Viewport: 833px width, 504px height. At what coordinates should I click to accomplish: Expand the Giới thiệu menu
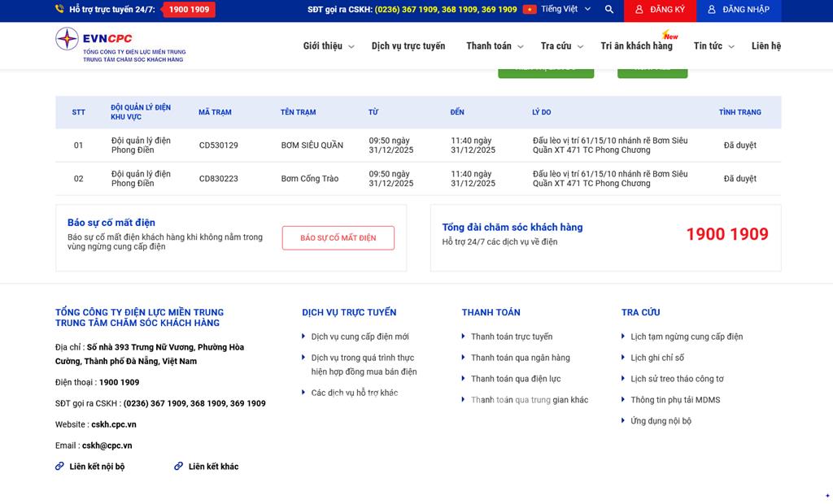point(328,46)
